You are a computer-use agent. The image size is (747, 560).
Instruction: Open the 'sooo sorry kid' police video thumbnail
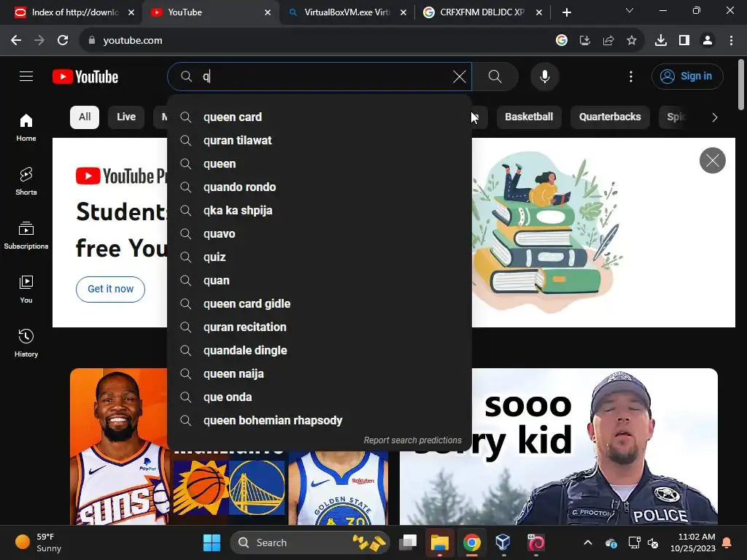pos(558,447)
